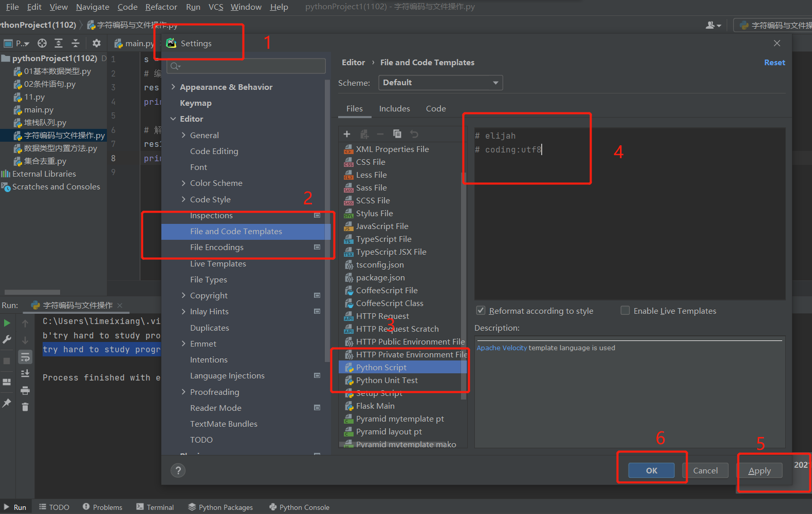Image resolution: width=812 pixels, height=514 pixels.
Task: Select Python Unit Test template
Action: pyautogui.click(x=402, y=380)
